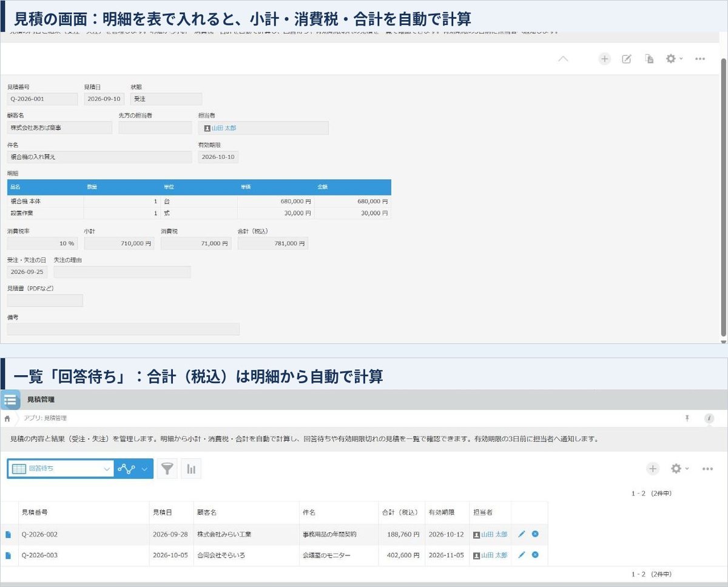
Task: Edit the Q-2026-002 row with the pencil icon
Action: click(522, 534)
